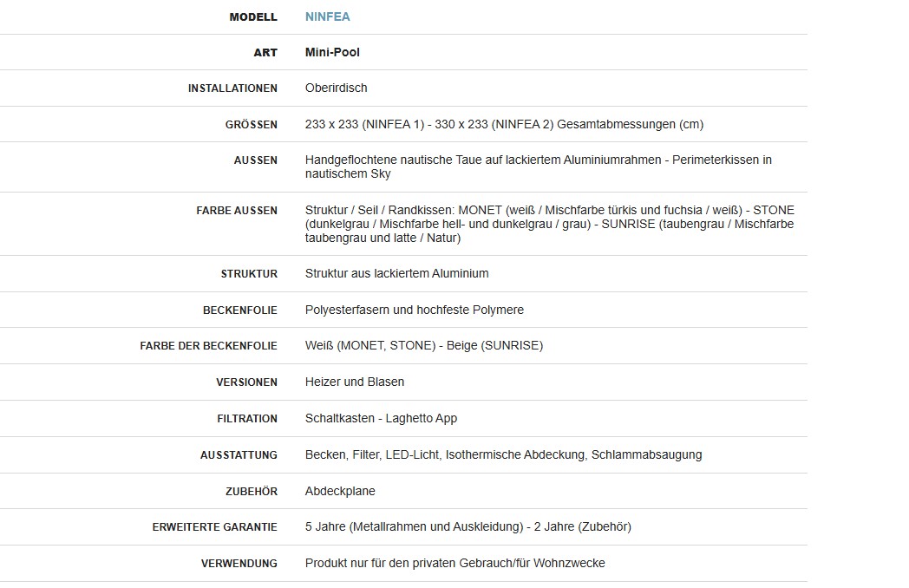Click the Handgeflochtene nautische Taue description
Image resolution: width=909 pixels, height=588 pixels.
tap(538, 167)
